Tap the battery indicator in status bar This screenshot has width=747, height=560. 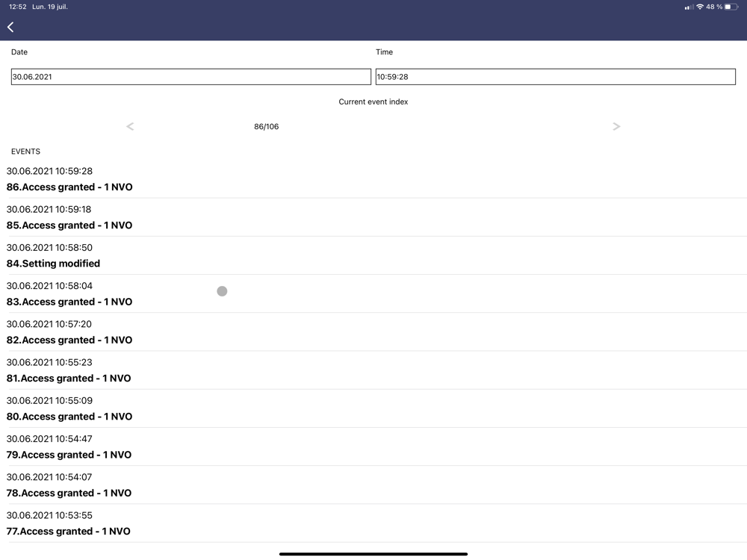pyautogui.click(x=731, y=7)
